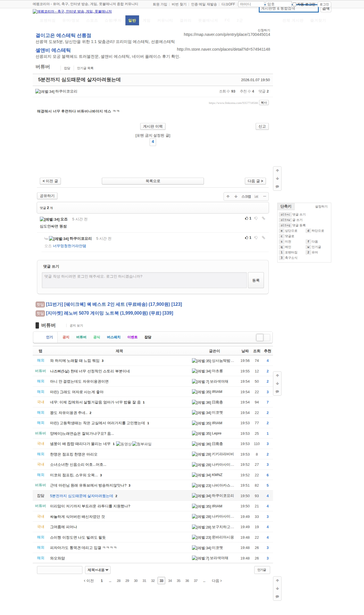Flip the toggle switch on the board tab bar
Screen dimensions: 364x615
263,337
